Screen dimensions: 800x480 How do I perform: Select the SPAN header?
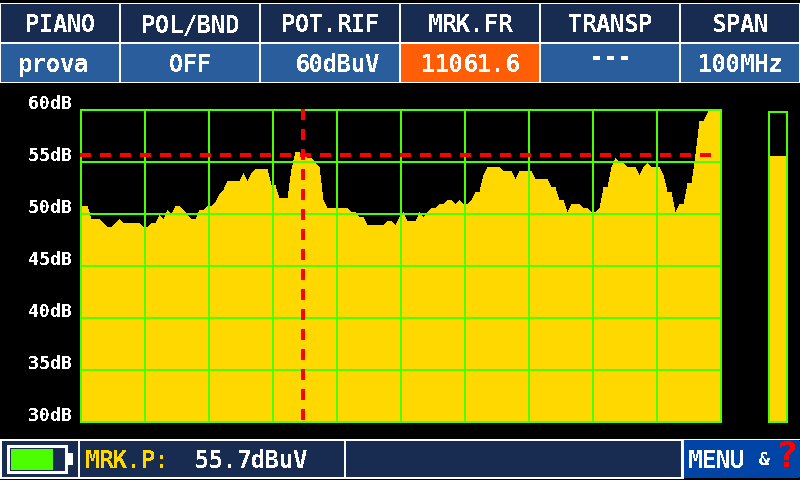tap(740, 23)
